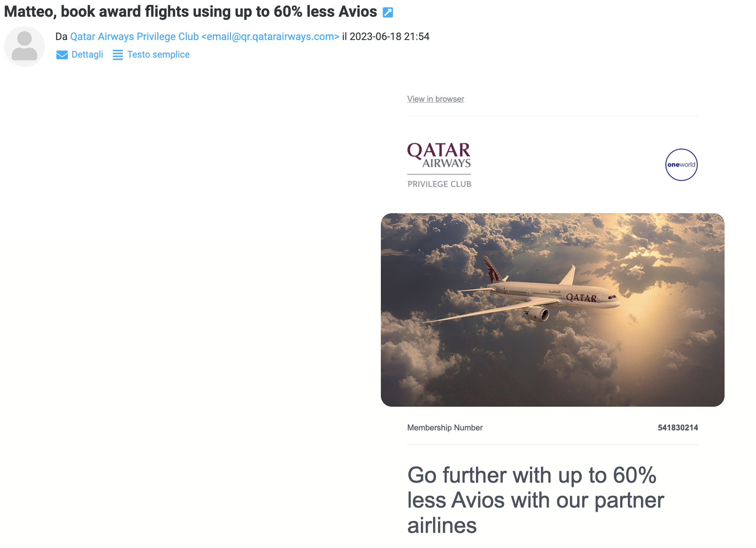
Task: Click the Qatar Airways Privilege Club logo
Action: pos(439,165)
